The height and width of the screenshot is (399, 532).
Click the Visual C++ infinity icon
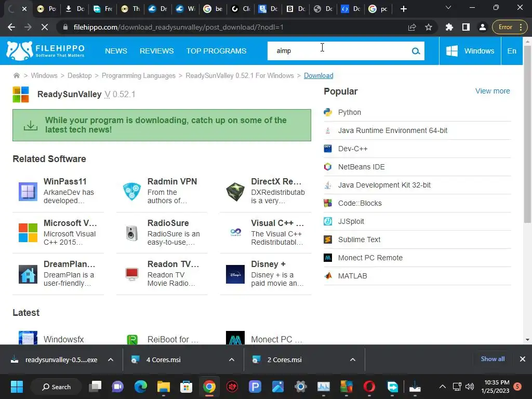(x=235, y=232)
